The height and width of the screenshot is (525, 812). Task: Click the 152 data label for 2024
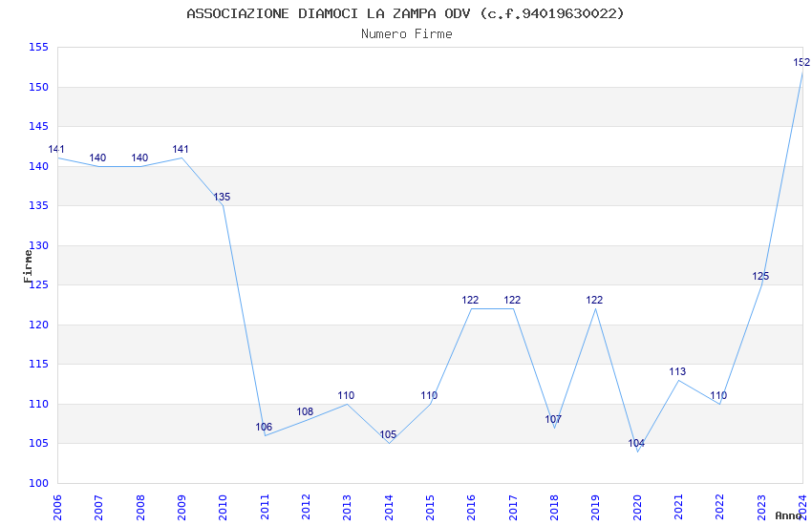802,63
